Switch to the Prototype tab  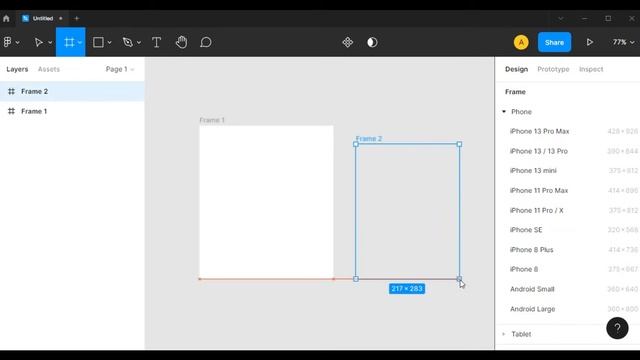point(553,69)
